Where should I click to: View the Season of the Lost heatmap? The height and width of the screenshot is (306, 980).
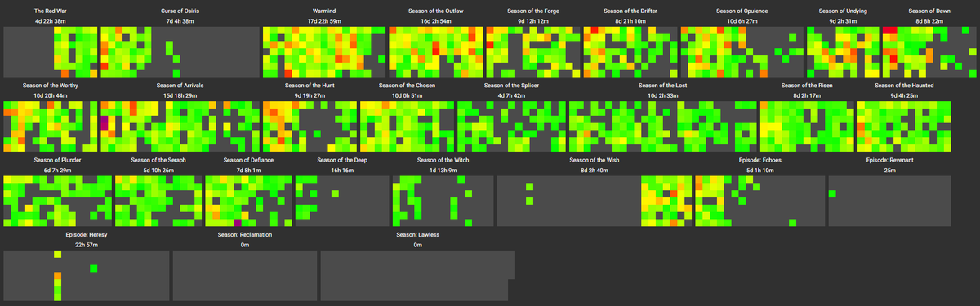click(663, 126)
